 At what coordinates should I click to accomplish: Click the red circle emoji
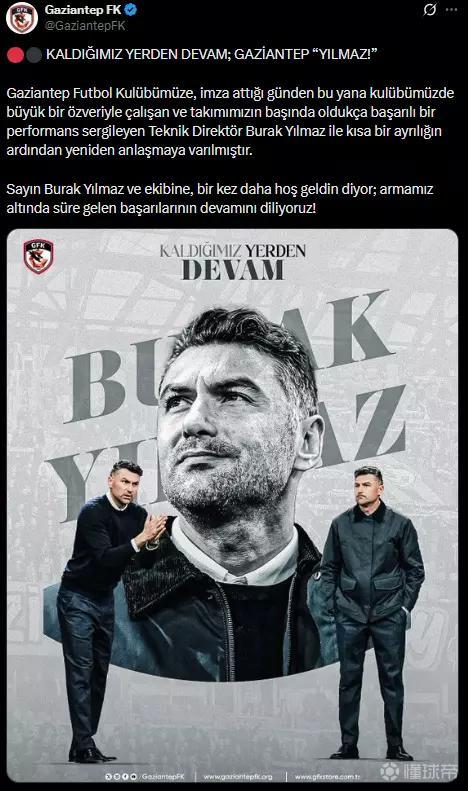pos(16,54)
